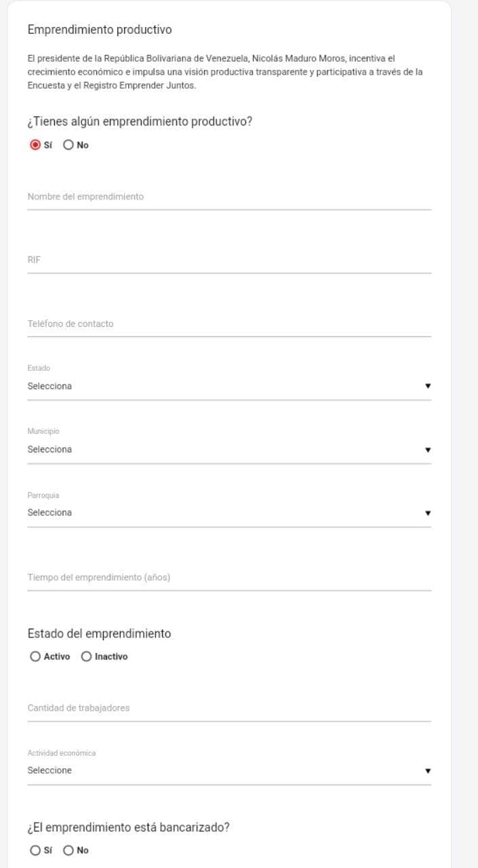Viewport: 478px width, 868px height.
Task: Select Sí for having a productive venture
Action: 35,145
